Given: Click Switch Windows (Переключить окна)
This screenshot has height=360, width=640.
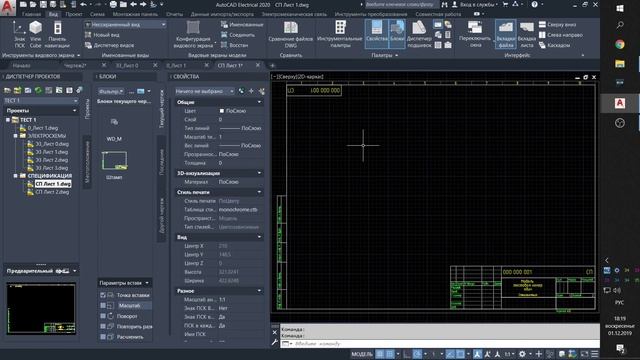Looking at the screenshot, I should click(x=475, y=35).
